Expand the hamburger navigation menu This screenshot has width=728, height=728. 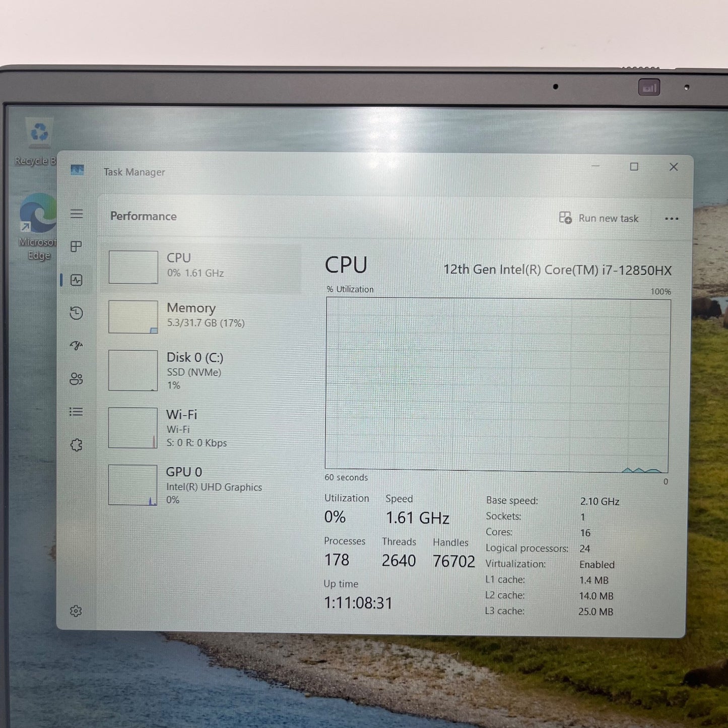[x=77, y=214]
